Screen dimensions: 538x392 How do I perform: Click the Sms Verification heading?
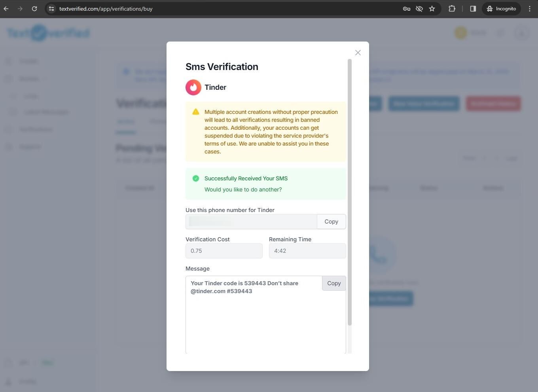(222, 66)
